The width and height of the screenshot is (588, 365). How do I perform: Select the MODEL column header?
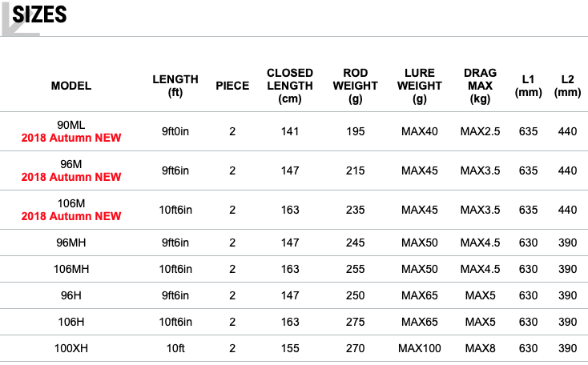(71, 86)
